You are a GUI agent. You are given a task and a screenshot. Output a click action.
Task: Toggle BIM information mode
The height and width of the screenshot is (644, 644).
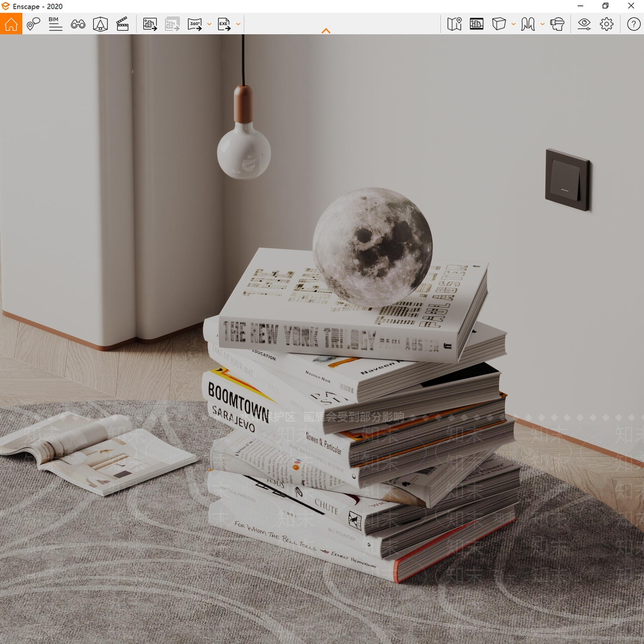(x=55, y=24)
